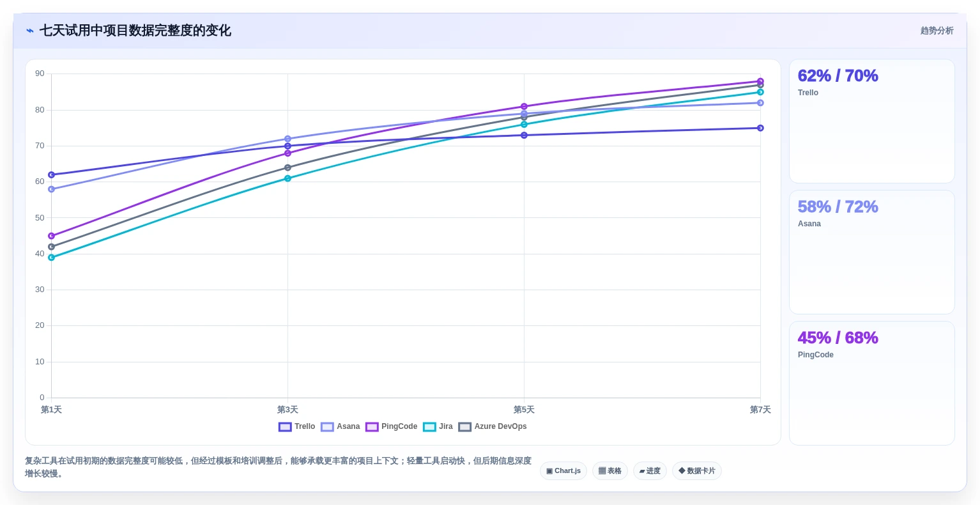Click the y-axis label 90
980x505 pixels.
coord(40,74)
